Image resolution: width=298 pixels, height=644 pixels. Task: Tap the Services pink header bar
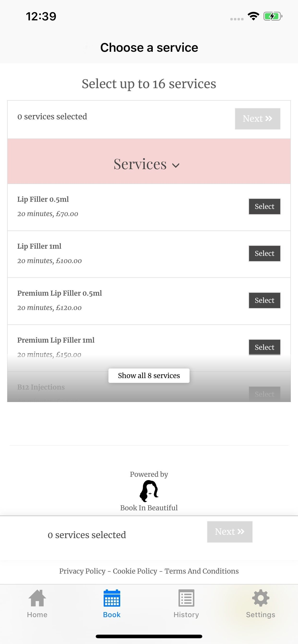[149, 161]
